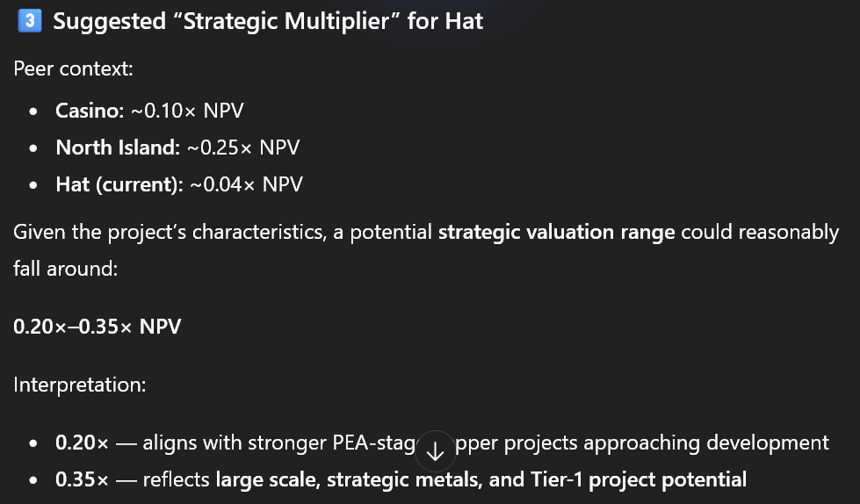This screenshot has height=504, width=860.
Task: Click the bold '0.35×' interpretation bullet value
Action: point(82,479)
